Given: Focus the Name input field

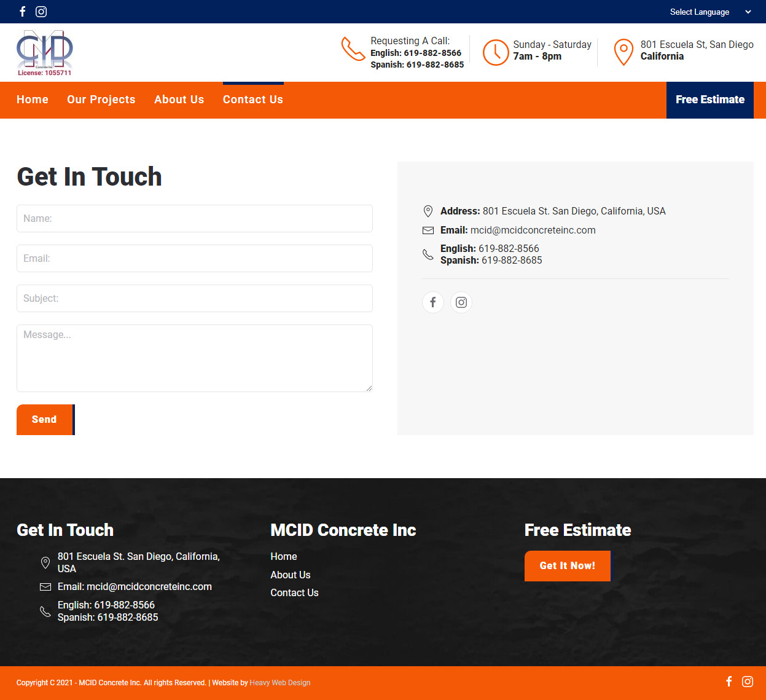Looking at the screenshot, I should coord(195,219).
